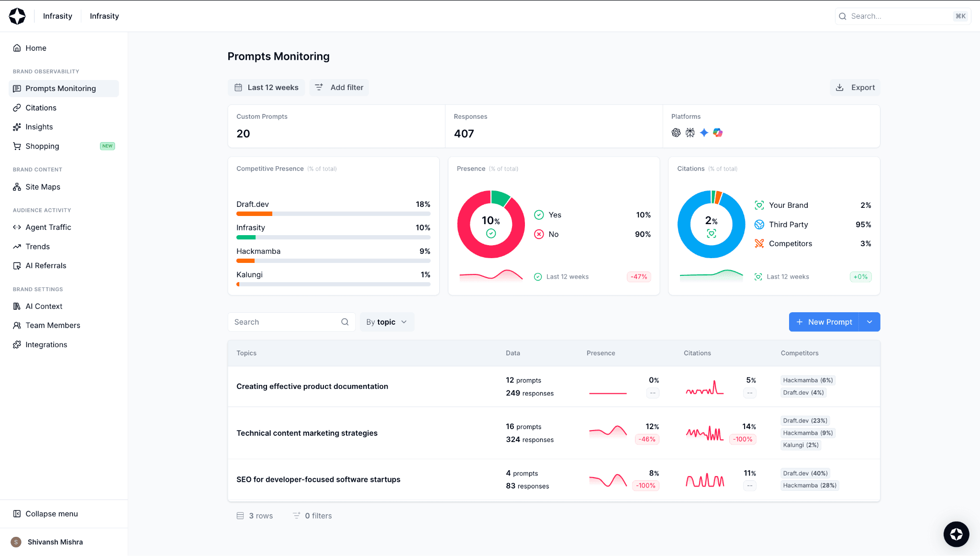
Task: Click the rows icon beside 3 rows
Action: point(240,516)
